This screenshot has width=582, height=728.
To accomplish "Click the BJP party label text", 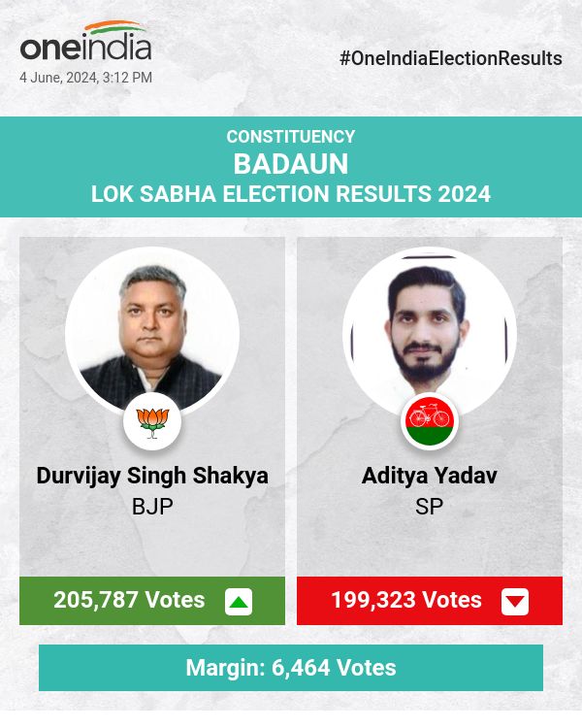I will [x=152, y=506].
